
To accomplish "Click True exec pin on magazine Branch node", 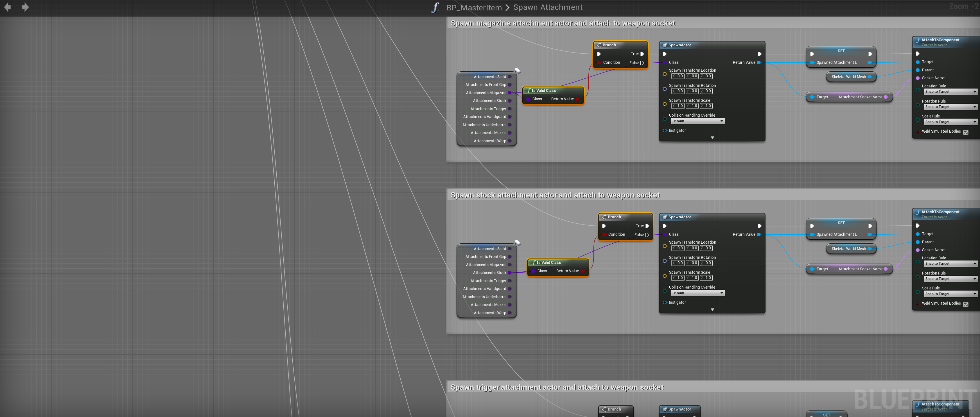I will pyautogui.click(x=642, y=54).
